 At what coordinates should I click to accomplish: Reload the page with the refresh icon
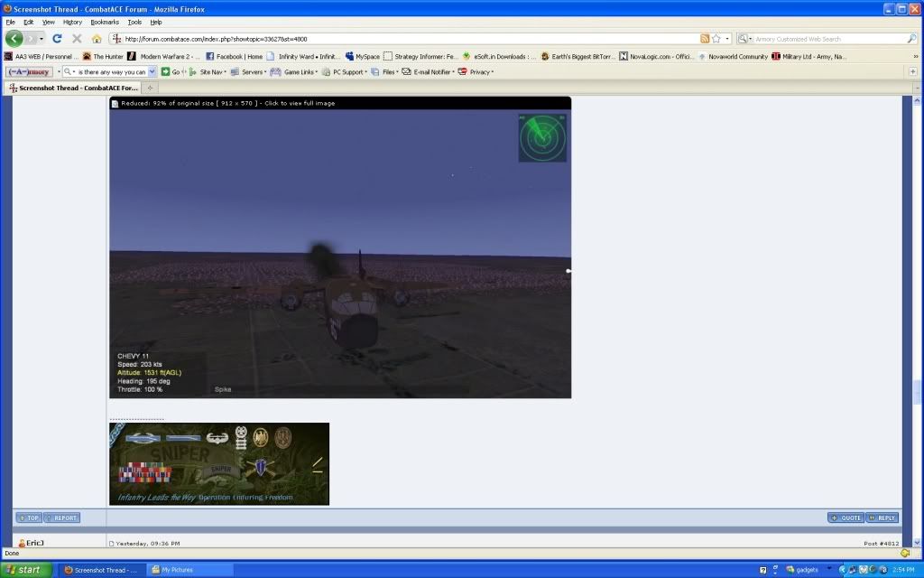click(x=57, y=39)
